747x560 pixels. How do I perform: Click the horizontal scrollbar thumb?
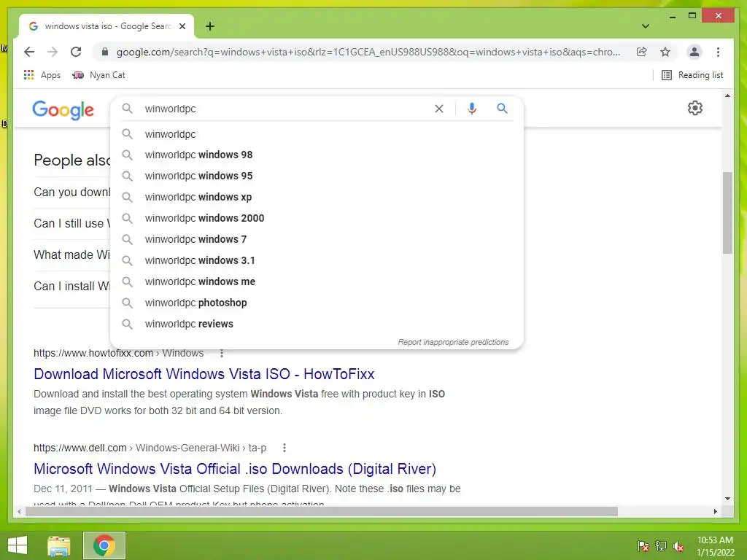pyautogui.click(x=322, y=511)
